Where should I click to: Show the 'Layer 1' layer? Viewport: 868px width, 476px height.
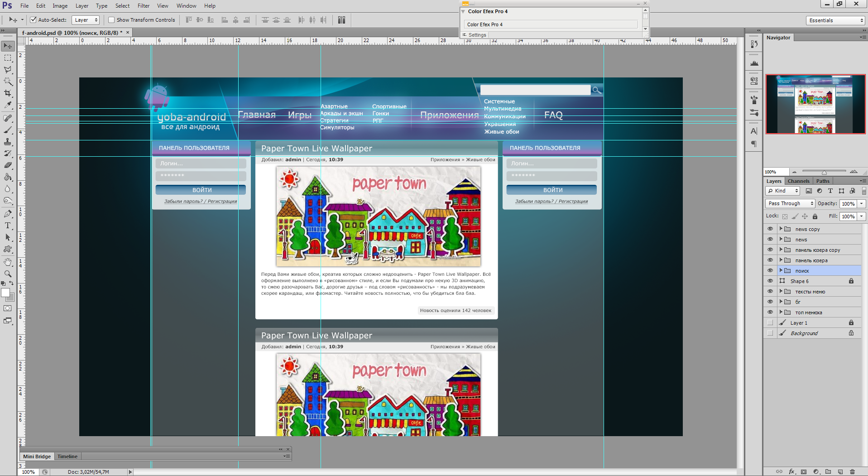(x=770, y=323)
